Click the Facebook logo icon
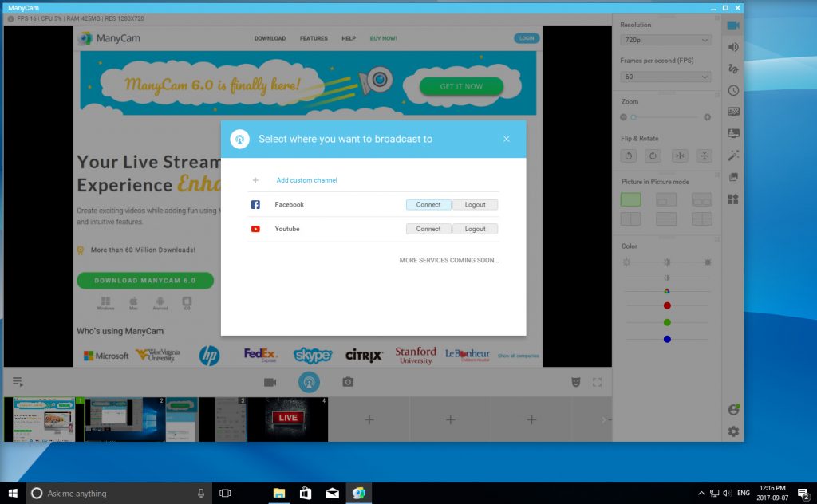Viewport: 817px width, 504px height. (255, 205)
